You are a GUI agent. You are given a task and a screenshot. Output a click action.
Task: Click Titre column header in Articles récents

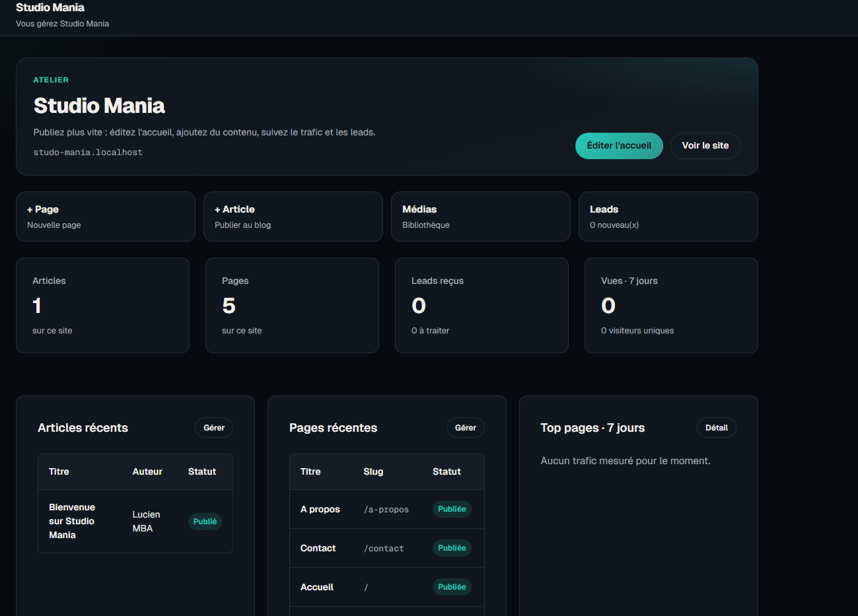point(59,471)
